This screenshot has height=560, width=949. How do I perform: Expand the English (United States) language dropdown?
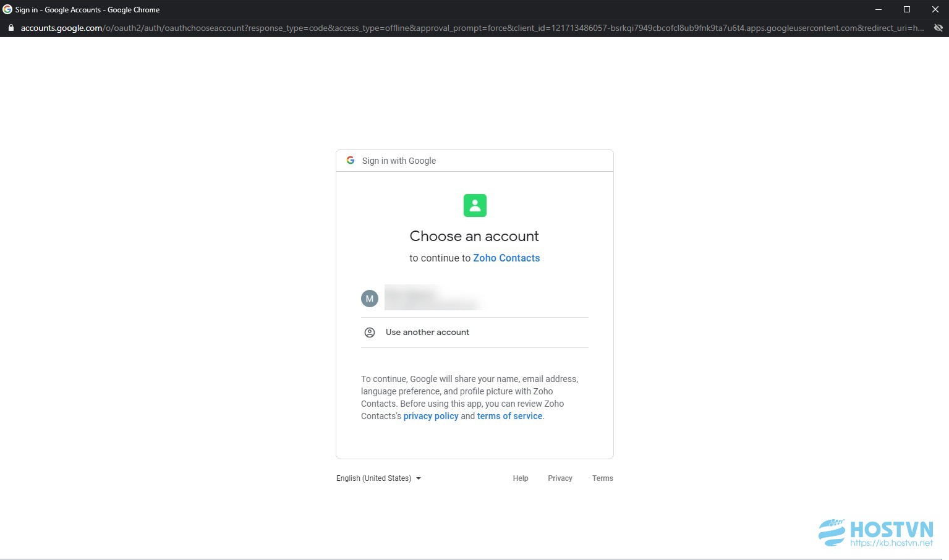click(x=378, y=478)
